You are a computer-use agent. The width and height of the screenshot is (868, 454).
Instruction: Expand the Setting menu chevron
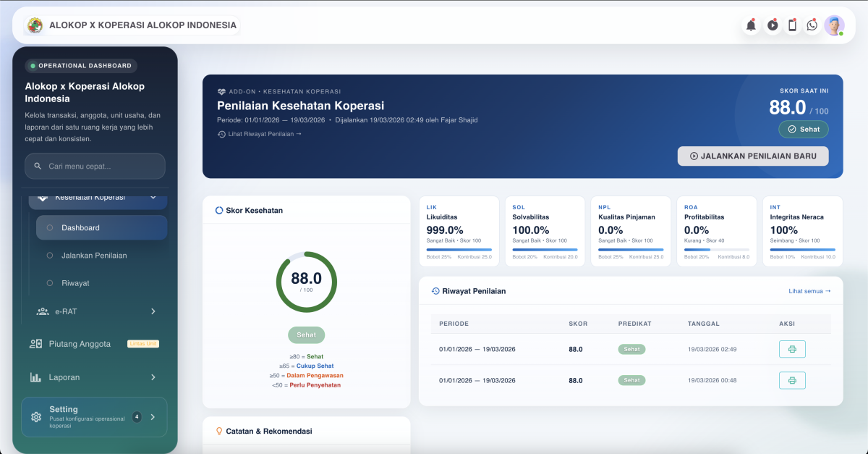[x=153, y=416]
